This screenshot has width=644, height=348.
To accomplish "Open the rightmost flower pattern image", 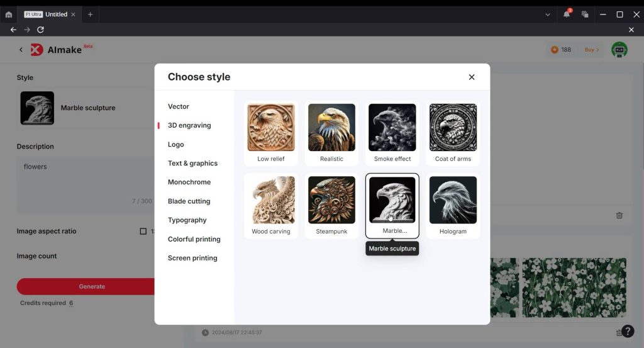I will coord(574,288).
